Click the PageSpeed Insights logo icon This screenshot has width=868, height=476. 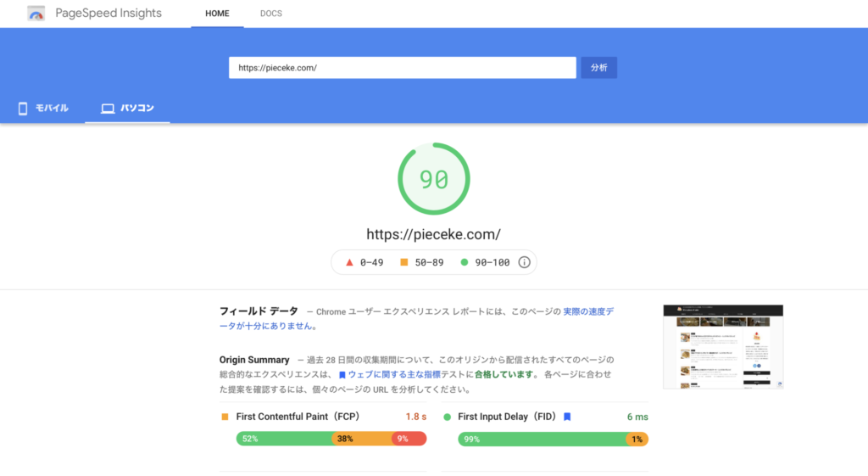click(x=36, y=14)
